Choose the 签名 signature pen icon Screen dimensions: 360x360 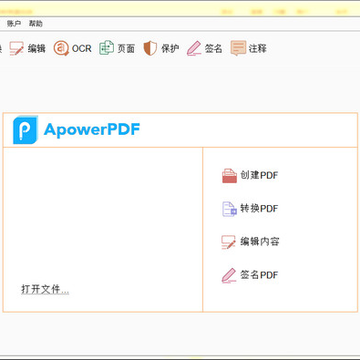pyautogui.click(x=194, y=49)
